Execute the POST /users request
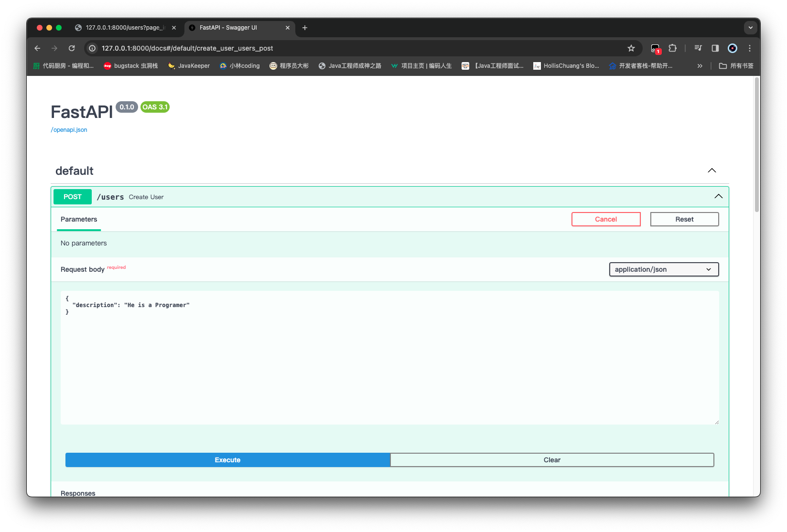This screenshot has width=787, height=532. tap(227, 460)
